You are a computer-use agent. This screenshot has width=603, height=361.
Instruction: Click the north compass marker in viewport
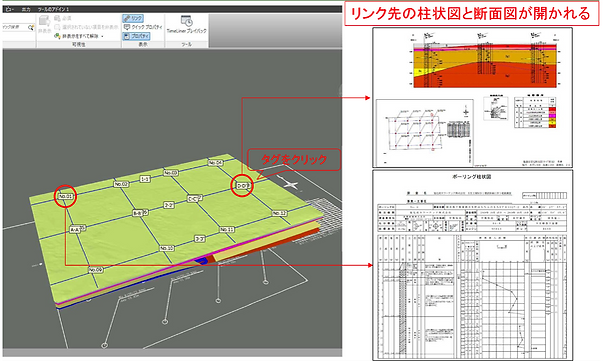(291, 185)
